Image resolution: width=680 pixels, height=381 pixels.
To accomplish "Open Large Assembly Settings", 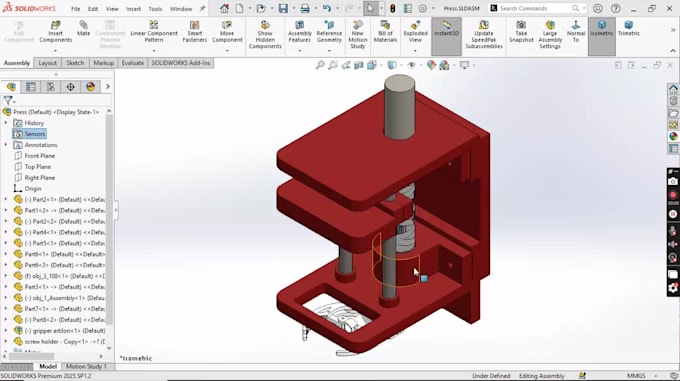I will coord(550,35).
